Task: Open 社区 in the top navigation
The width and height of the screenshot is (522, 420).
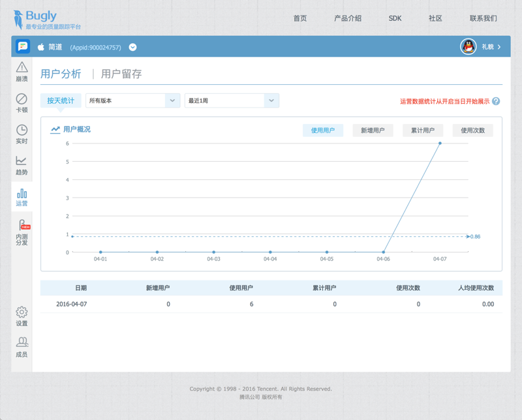Action: 435,18
